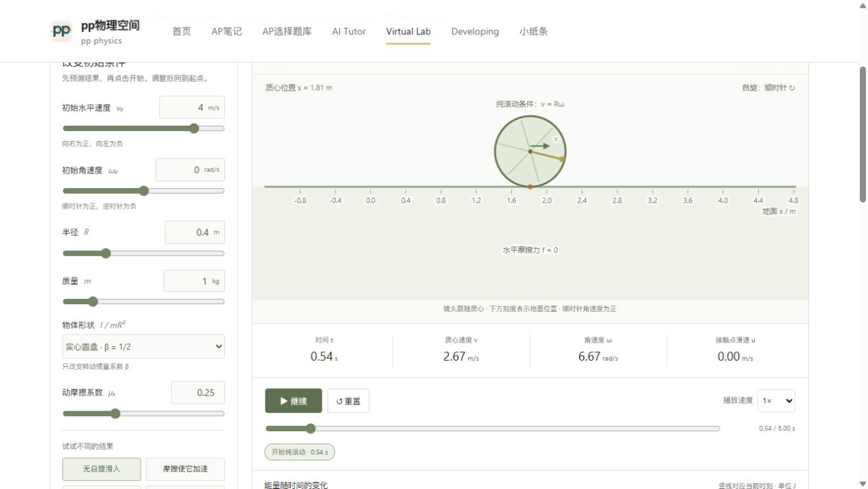Click the 初始角速度 input field
Screen dimensions: 868x489
pos(190,170)
